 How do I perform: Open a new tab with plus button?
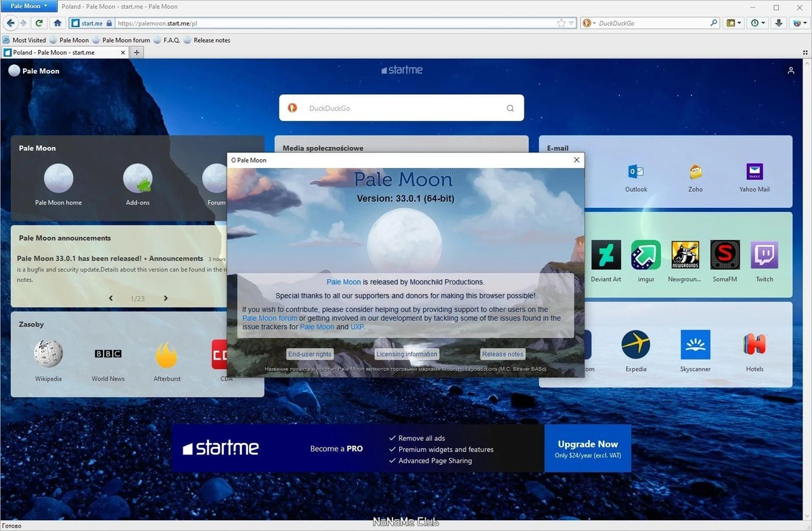click(137, 52)
